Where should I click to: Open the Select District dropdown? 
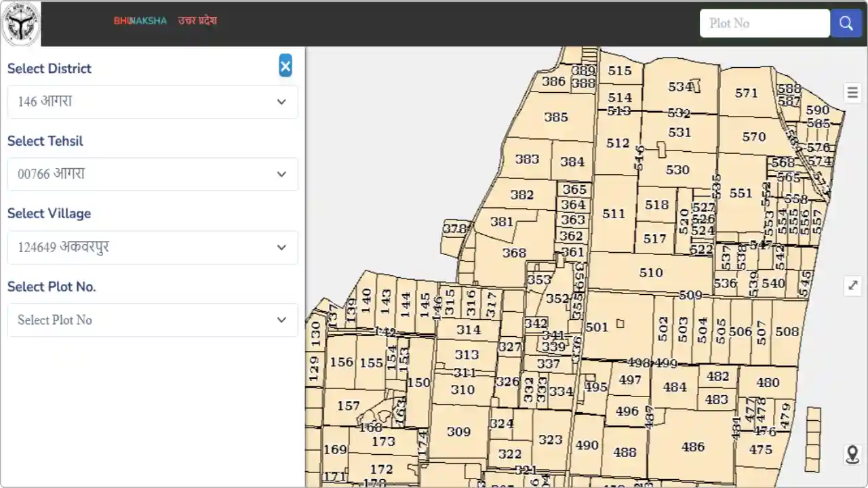[x=153, y=102]
